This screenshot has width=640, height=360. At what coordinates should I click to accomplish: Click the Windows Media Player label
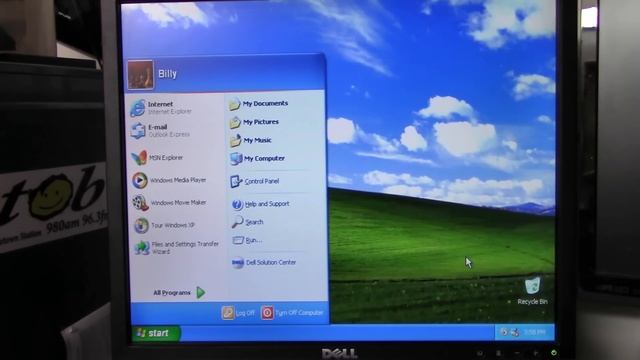pyautogui.click(x=178, y=180)
